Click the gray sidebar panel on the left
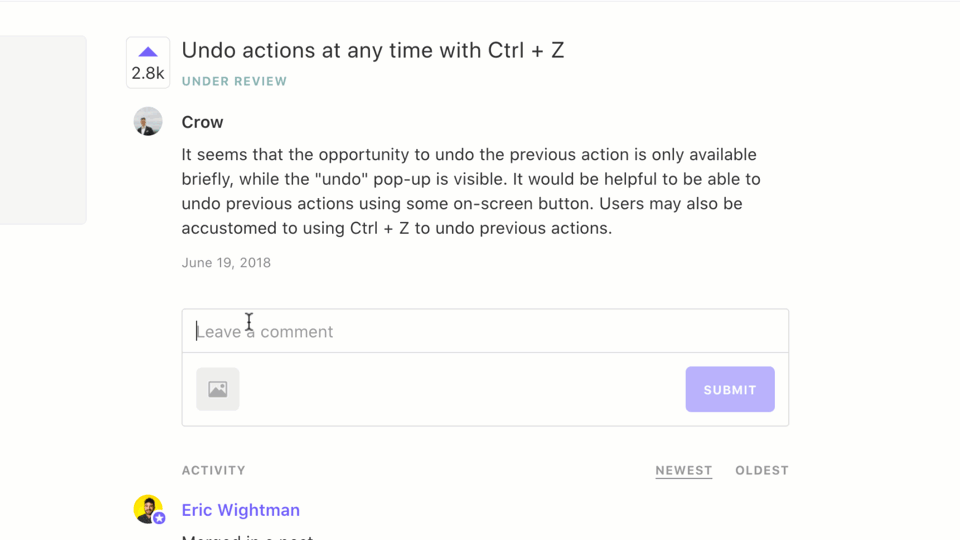This screenshot has width=960, height=540. (x=42, y=130)
